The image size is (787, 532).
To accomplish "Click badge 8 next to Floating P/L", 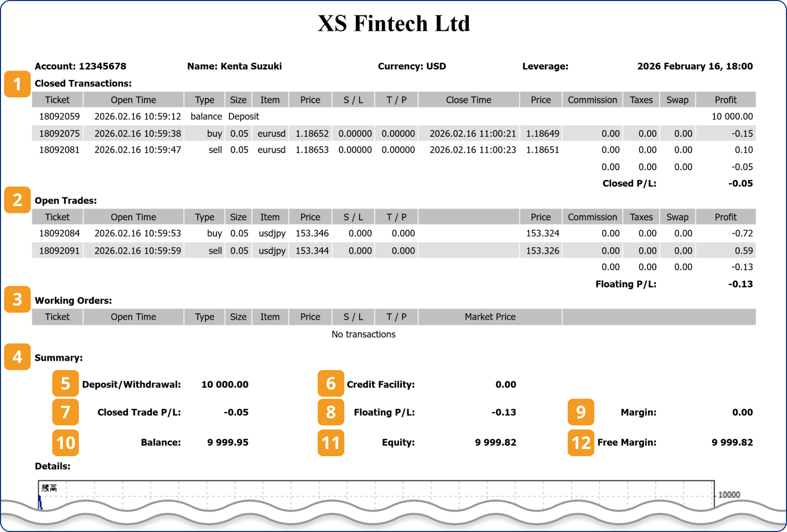I will [x=330, y=412].
